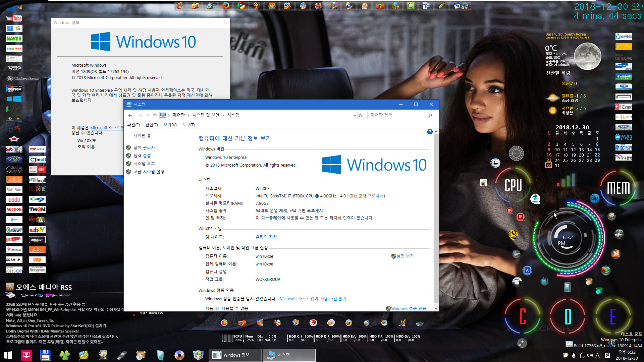Open the disc icon on the taskbar
Viewport: 644px width, 362px height.
(179, 355)
